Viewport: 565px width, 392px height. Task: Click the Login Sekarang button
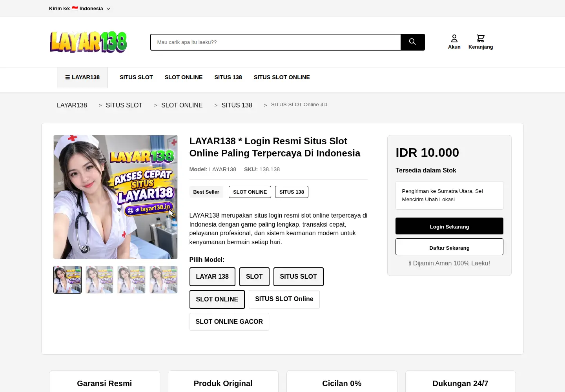coord(449,226)
